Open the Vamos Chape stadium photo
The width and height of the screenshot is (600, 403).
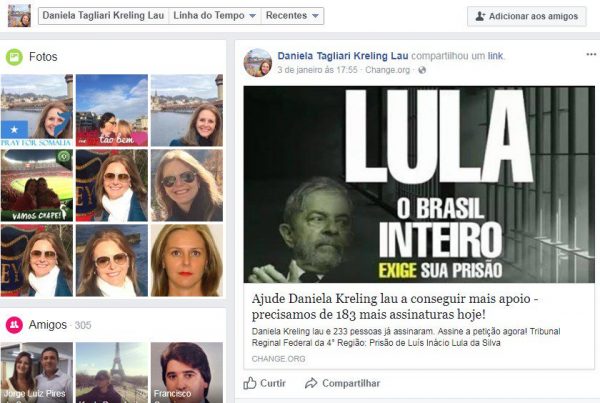coord(37,185)
